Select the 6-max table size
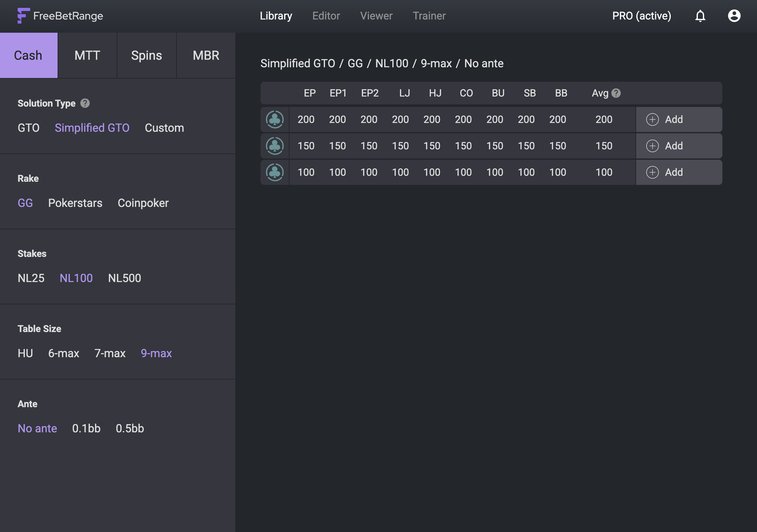 point(64,353)
